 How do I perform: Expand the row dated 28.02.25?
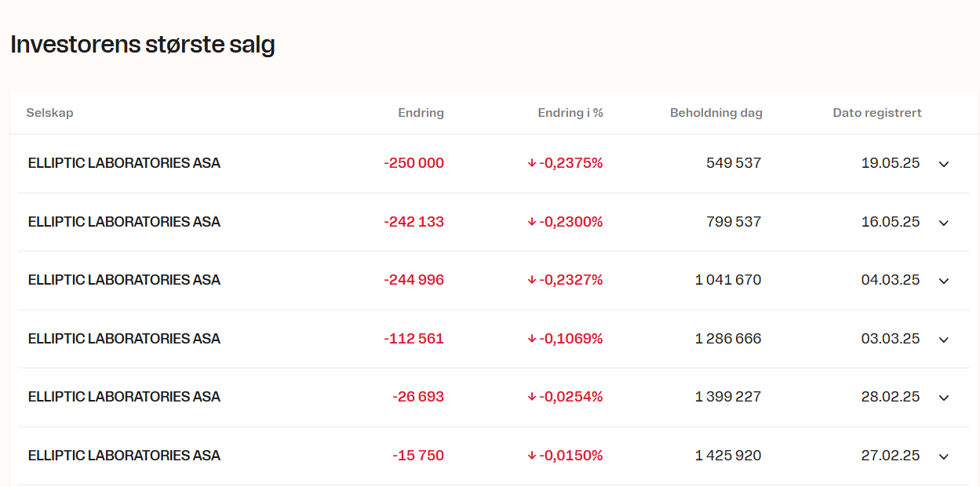point(944,398)
